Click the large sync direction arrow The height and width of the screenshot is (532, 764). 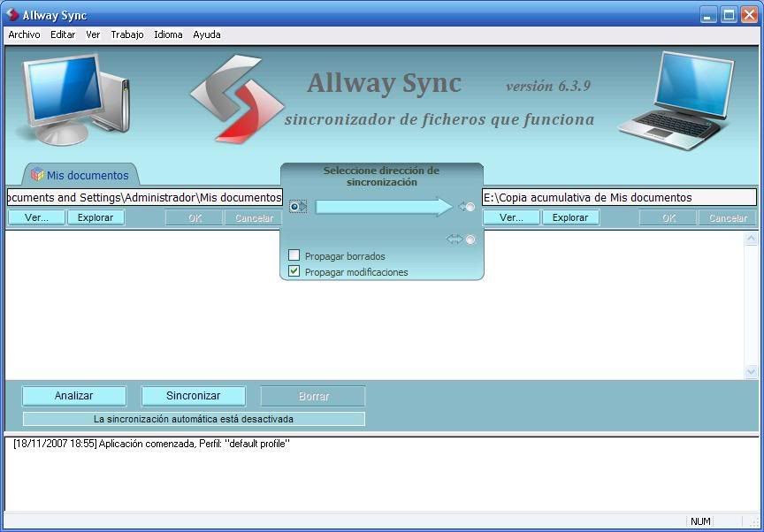(x=384, y=207)
